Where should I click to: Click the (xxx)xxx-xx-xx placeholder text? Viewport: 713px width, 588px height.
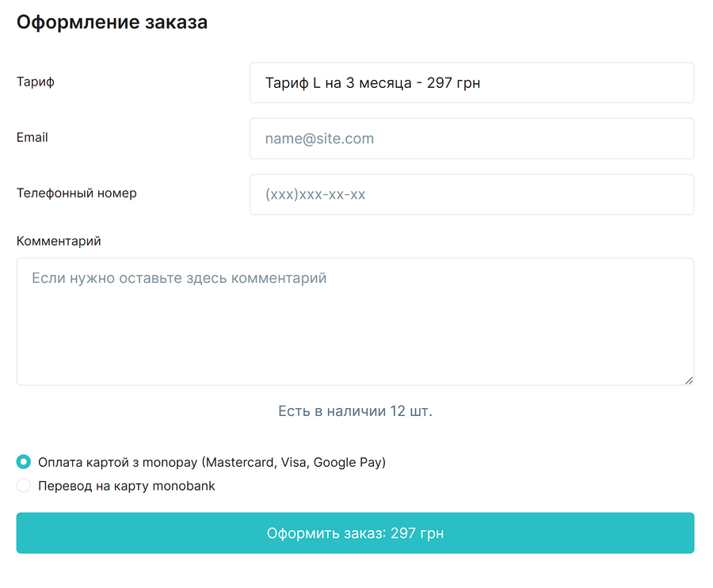pos(315,194)
